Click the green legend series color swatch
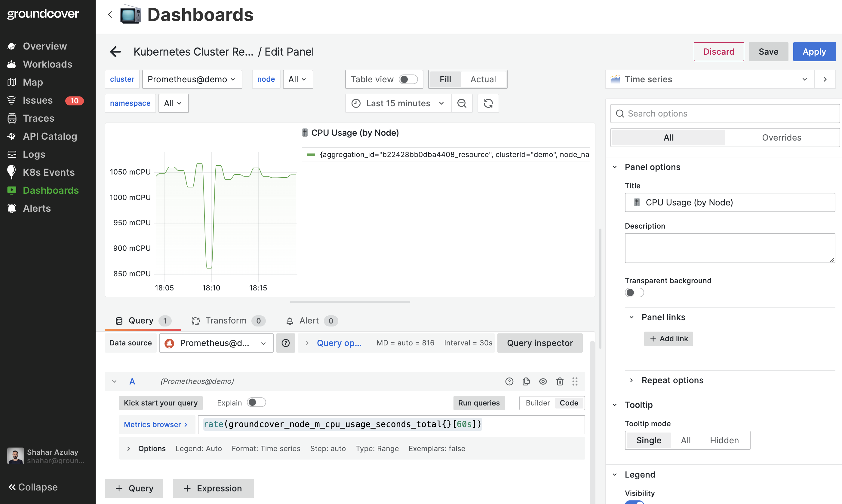 pos(311,155)
